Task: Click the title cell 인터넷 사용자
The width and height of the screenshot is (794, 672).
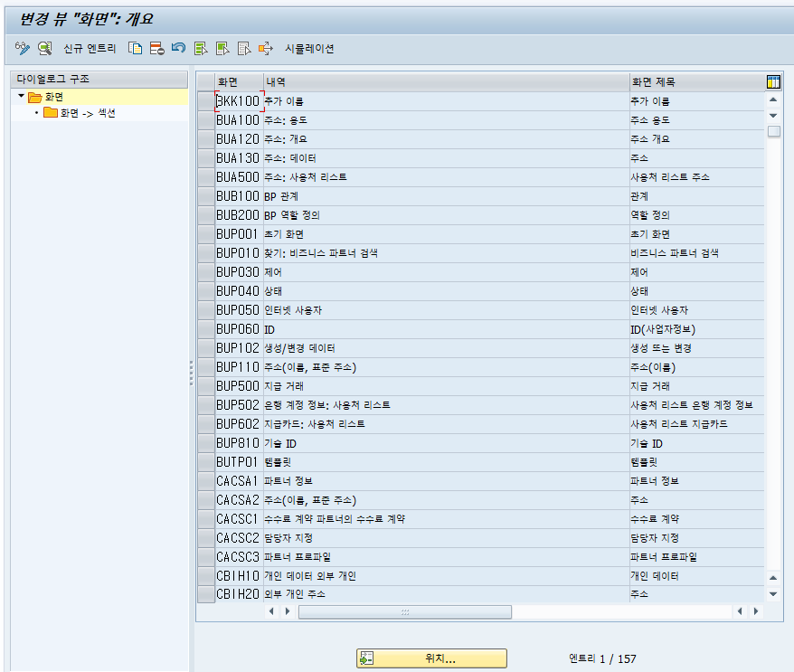Action: click(x=696, y=310)
